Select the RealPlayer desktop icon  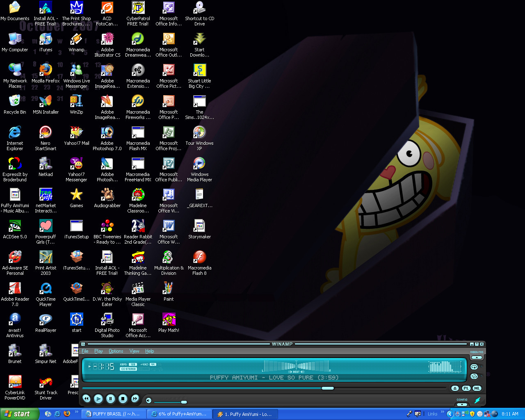[x=46, y=323]
